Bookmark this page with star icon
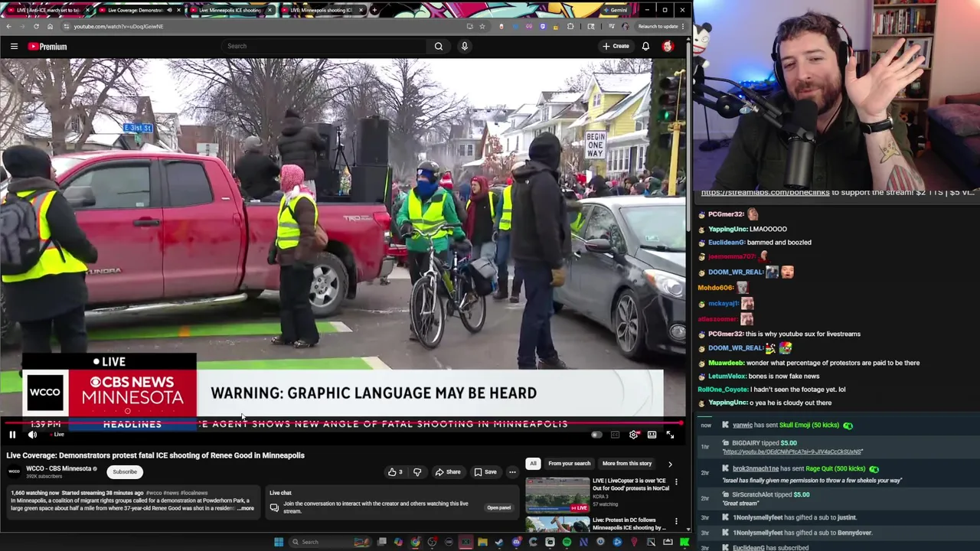980x551 pixels. [482, 26]
